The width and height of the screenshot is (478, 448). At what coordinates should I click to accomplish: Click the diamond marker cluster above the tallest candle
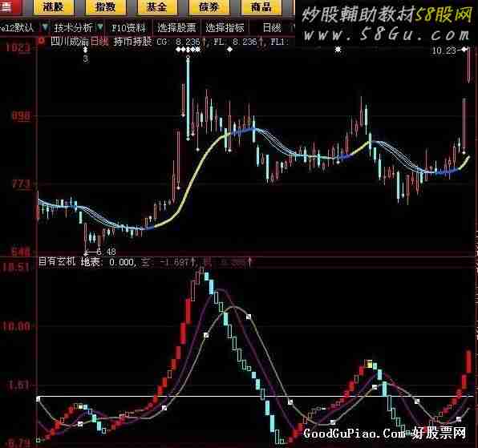[188, 50]
